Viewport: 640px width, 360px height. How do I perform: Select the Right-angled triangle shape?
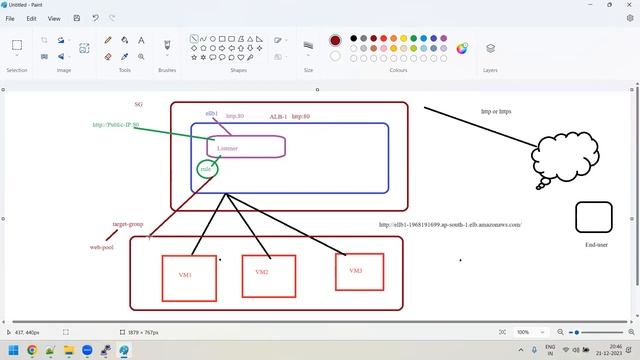click(x=260, y=39)
